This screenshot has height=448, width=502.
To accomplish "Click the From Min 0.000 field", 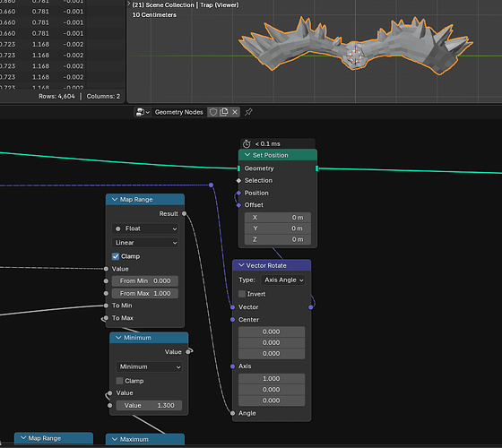I will pos(145,281).
